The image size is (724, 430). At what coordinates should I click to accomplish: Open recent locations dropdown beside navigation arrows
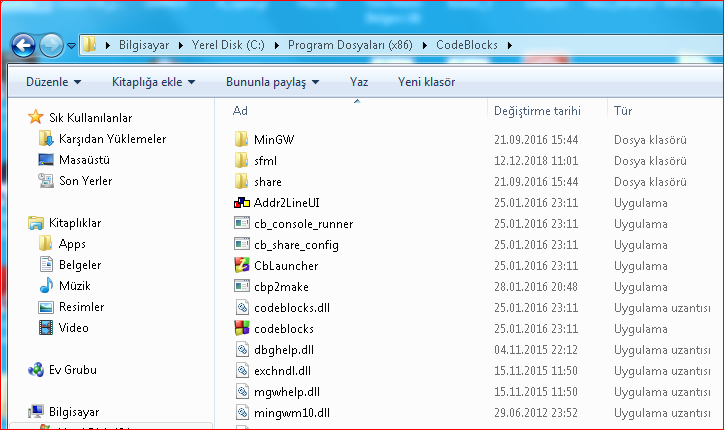(72, 46)
